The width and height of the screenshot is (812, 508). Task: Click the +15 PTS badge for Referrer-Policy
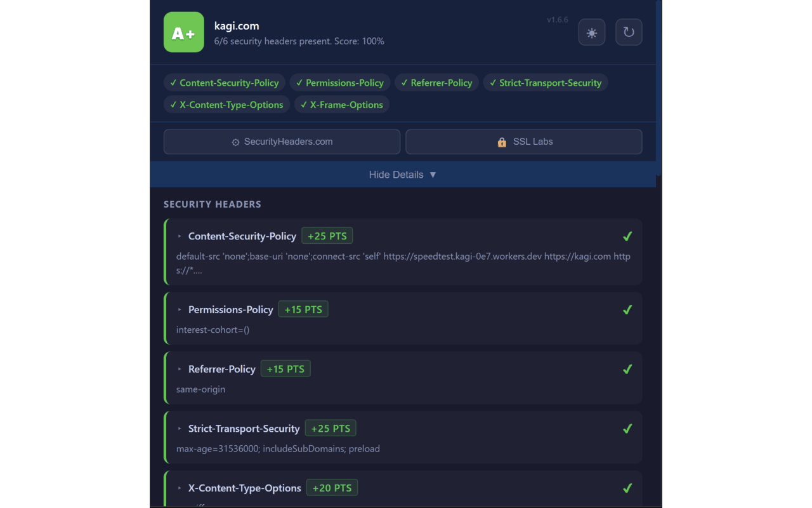[x=285, y=369]
